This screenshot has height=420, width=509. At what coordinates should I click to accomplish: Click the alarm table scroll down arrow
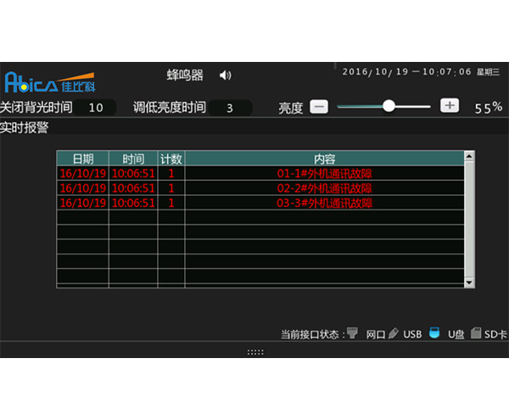[469, 283]
